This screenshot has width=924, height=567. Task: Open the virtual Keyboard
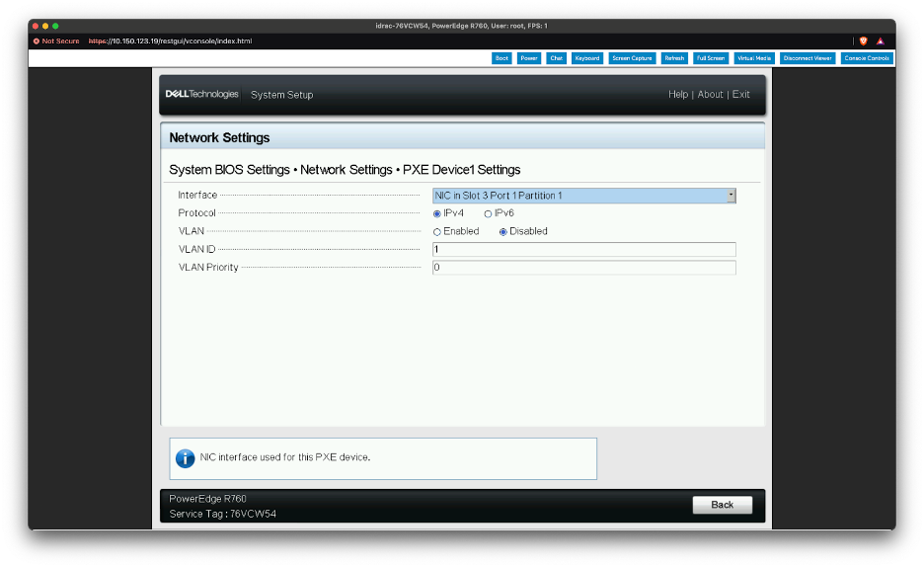[x=587, y=58]
